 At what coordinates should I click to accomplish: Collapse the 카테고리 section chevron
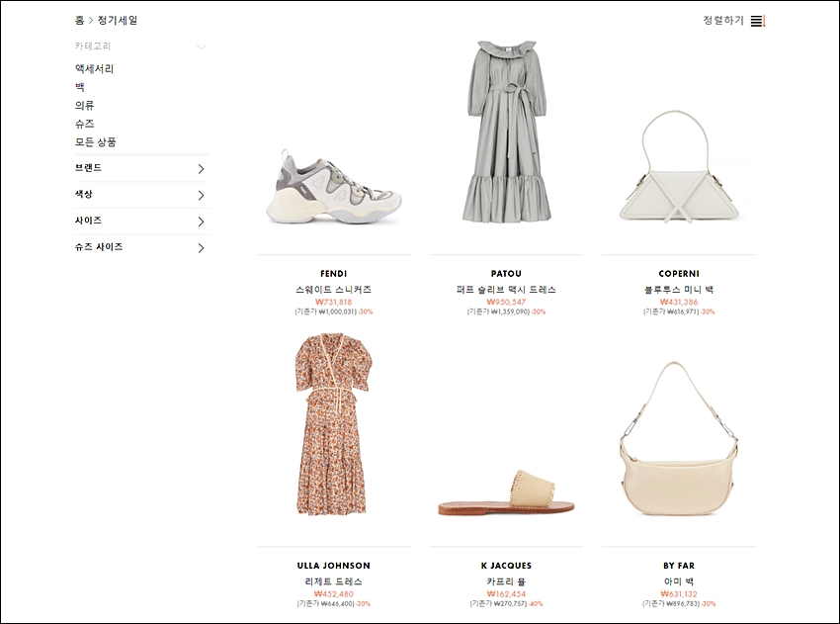(201, 46)
